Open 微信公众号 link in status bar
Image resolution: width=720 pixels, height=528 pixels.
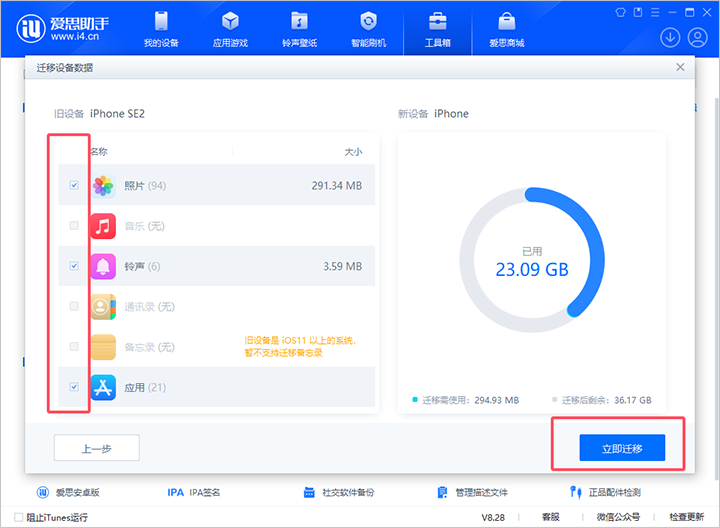point(618,517)
